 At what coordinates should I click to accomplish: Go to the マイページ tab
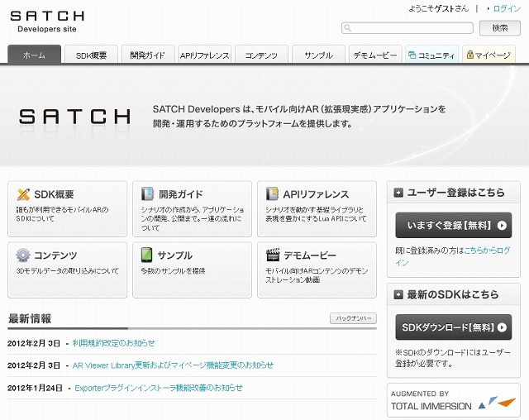pos(488,55)
